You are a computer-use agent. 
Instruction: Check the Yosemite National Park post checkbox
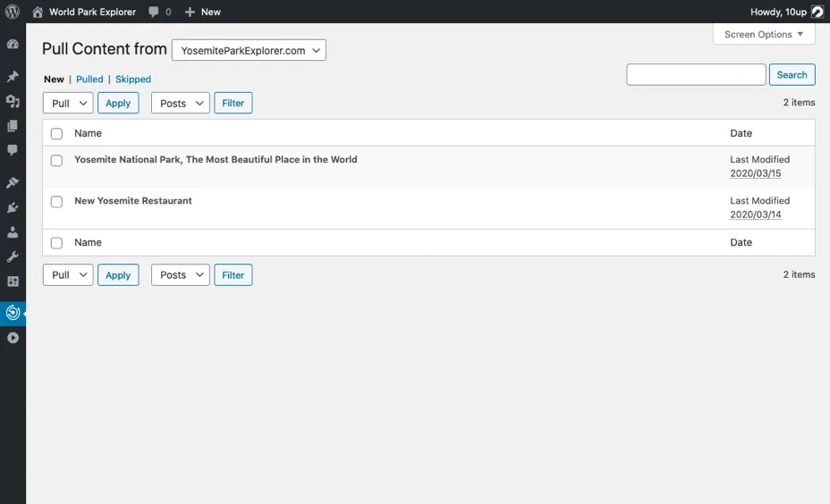(56, 160)
